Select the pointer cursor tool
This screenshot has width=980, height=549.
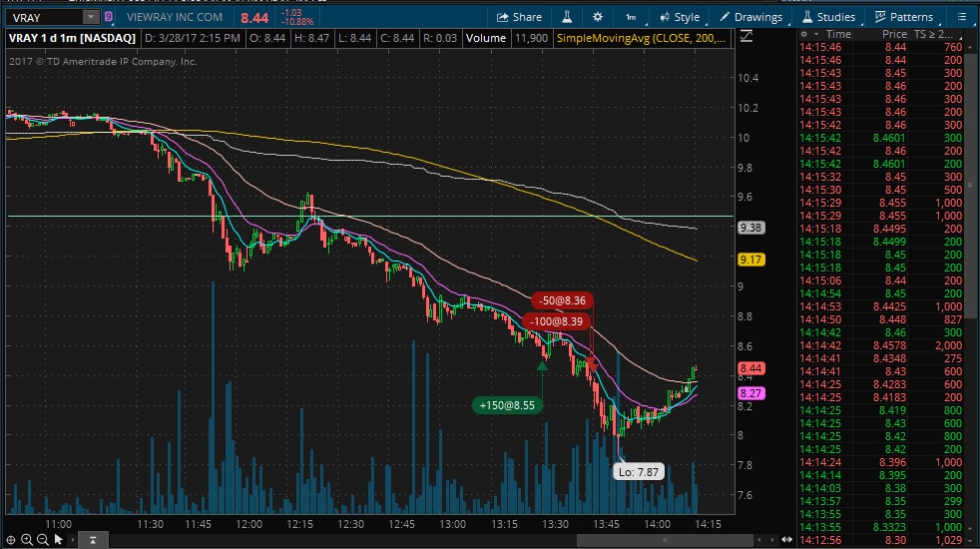(x=58, y=539)
